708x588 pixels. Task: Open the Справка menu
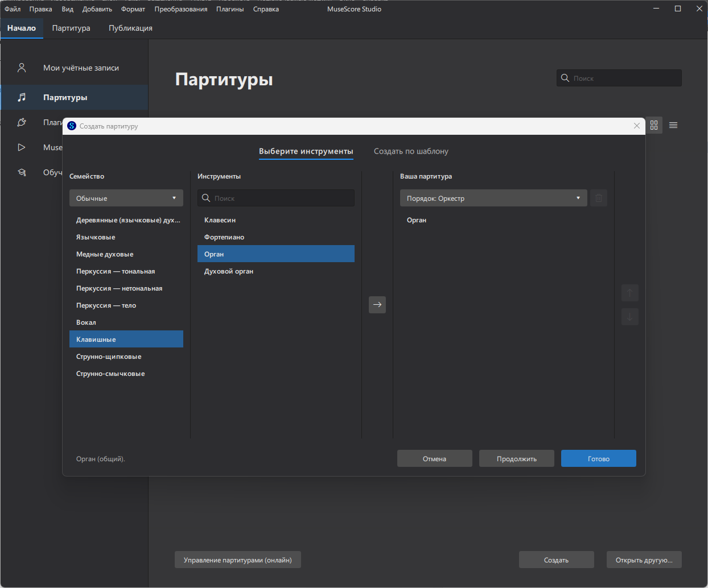(x=266, y=9)
